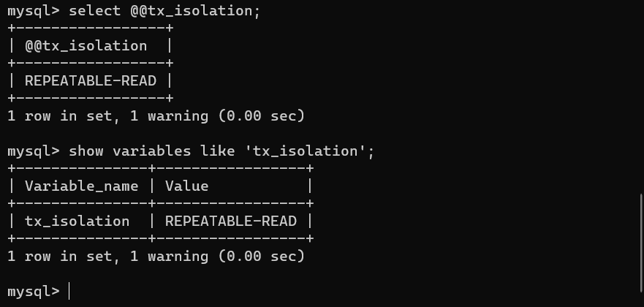Click the '(0.00 sec)' timing after second query

pos(261,256)
